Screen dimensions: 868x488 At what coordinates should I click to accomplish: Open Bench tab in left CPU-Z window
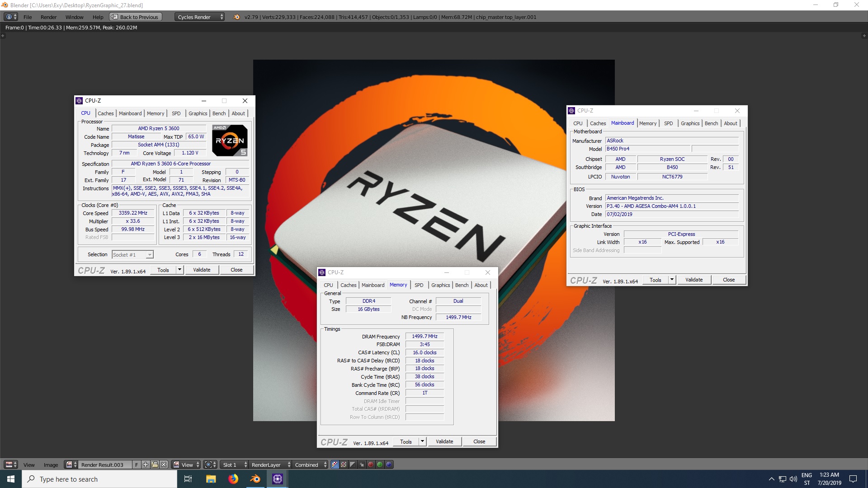219,113
